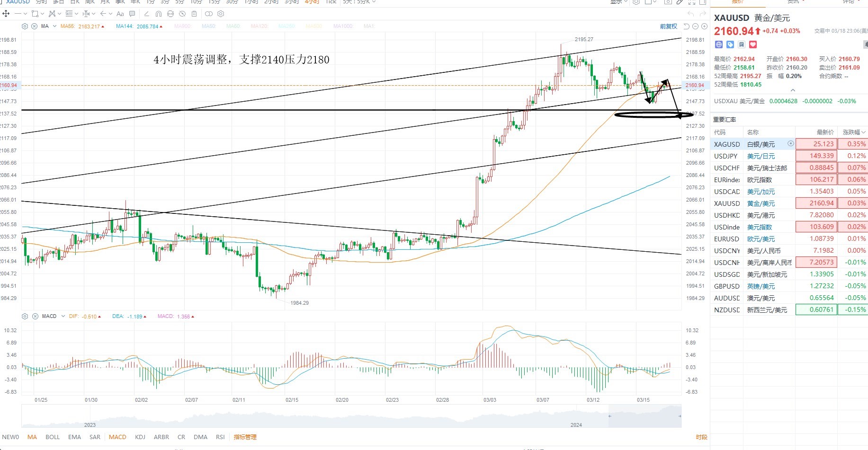Click the magnet snap tool icon

(x=159, y=14)
